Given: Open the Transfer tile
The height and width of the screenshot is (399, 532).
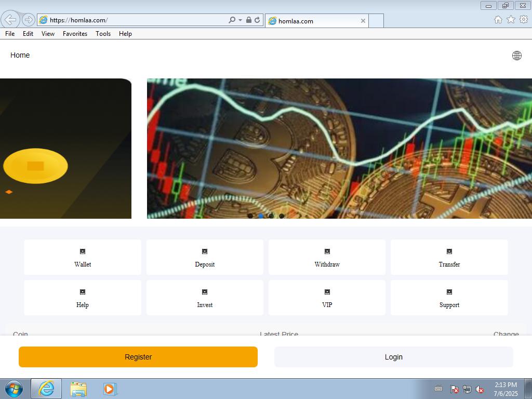Looking at the screenshot, I should click(x=449, y=257).
